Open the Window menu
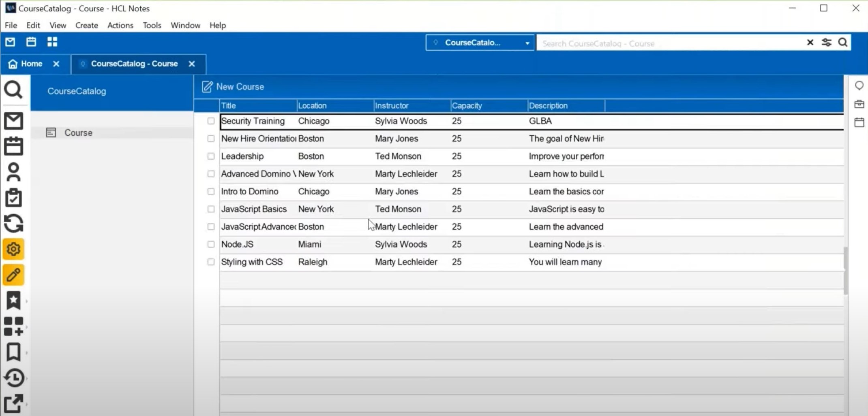Screen dimensions: 868x416 pos(185,25)
